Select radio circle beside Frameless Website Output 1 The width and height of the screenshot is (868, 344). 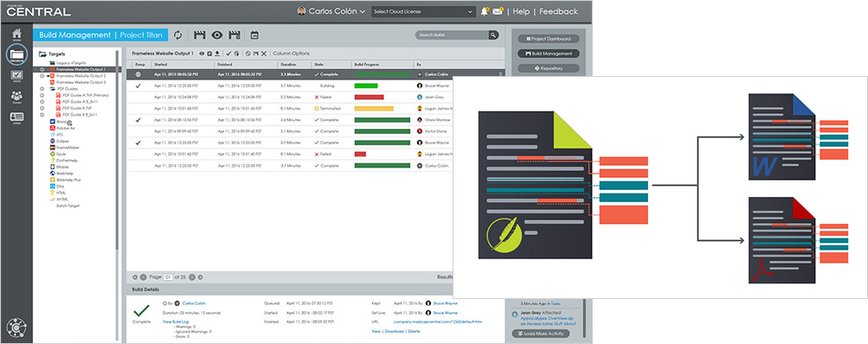point(42,70)
